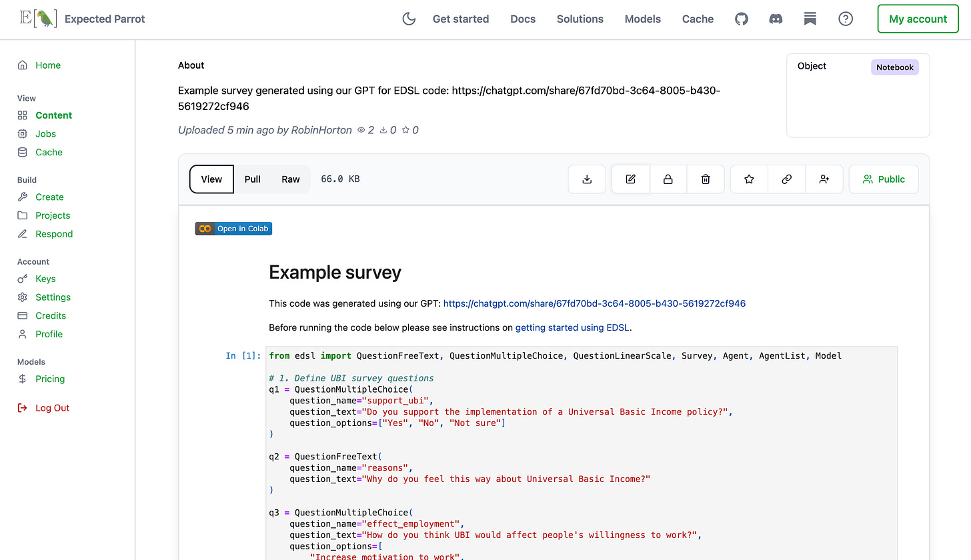Image resolution: width=971 pixels, height=560 pixels.
Task: Click the download notebook icon button
Action: pyautogui.click(x=587, y=179)
